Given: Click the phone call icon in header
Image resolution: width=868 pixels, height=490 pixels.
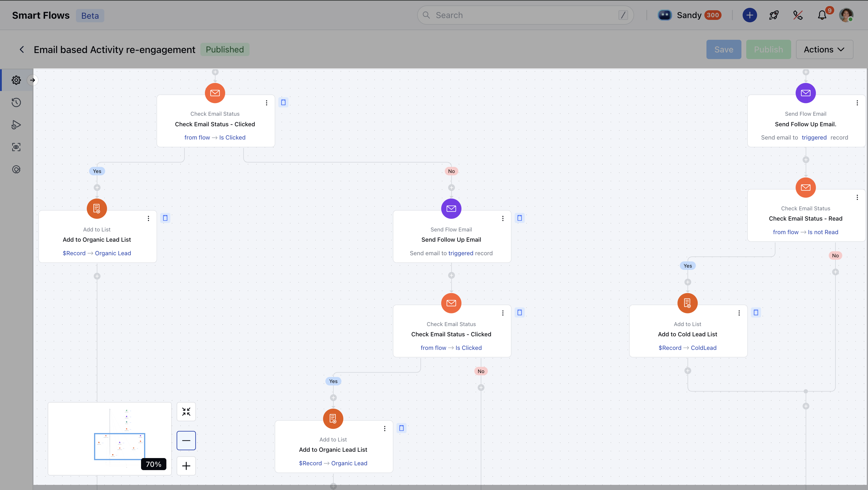Looking at the screenshot, I should click(x=797, y=15).
